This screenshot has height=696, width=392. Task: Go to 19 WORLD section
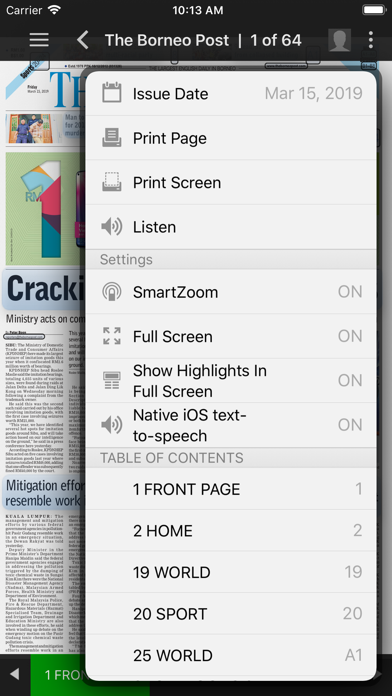click(x=231, y=572)
